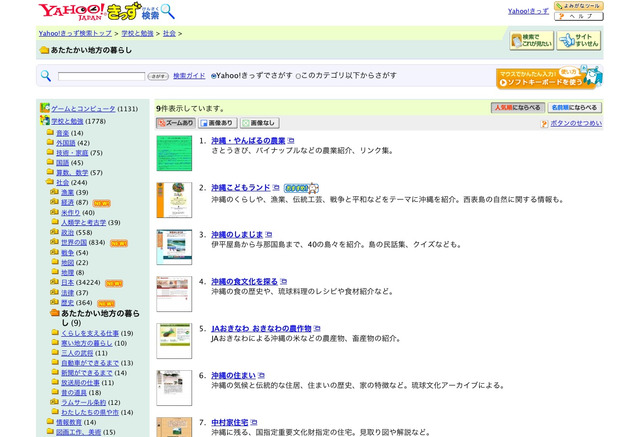Open result 沖縄こどもランド
640x437 pixels.
(240, 188)
